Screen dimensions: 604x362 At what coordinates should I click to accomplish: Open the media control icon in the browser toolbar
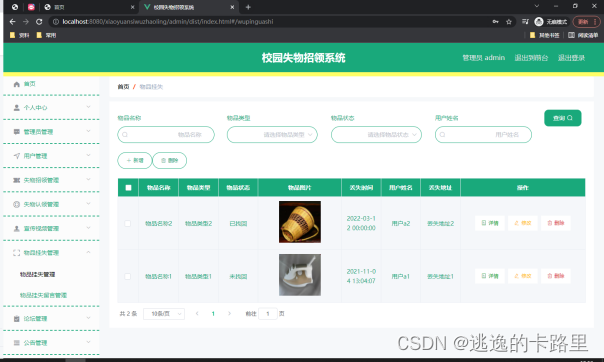click(x=525, y=22)
